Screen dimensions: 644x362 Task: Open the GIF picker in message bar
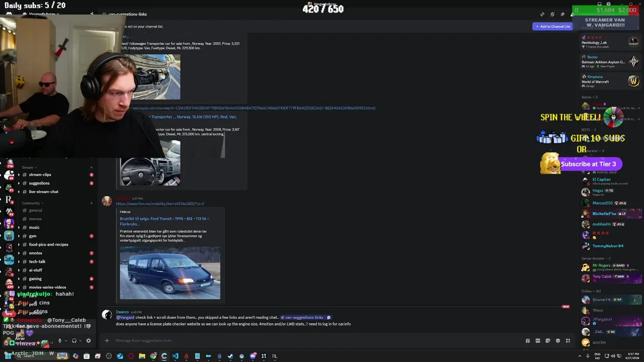(x=537, y=340)
